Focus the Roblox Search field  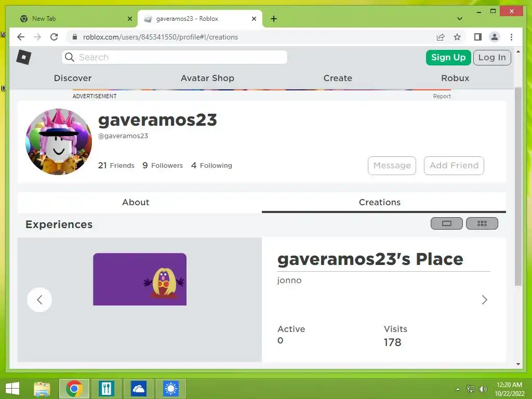(175, 57)
